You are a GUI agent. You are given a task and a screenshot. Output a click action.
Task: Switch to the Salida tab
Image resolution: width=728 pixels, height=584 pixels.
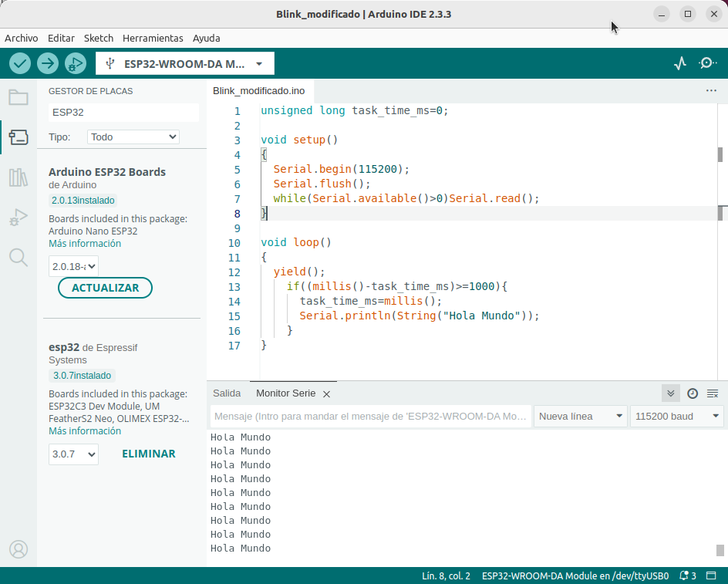click(x=227, y=393)
